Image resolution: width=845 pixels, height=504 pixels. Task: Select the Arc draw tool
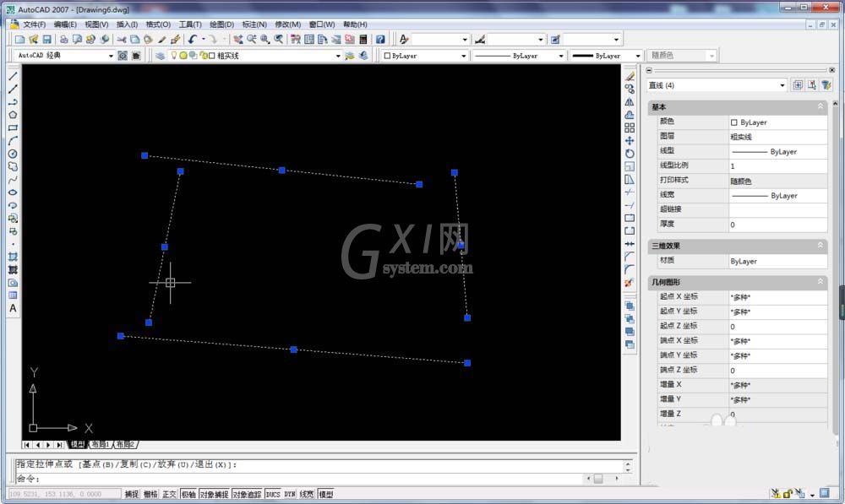point(13,140)
